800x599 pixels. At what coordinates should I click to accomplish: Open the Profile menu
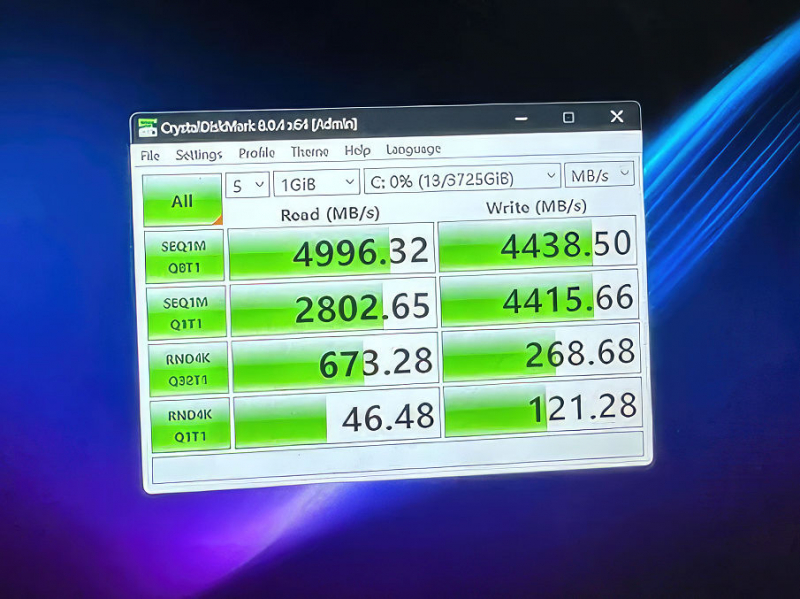coord(257,153)
